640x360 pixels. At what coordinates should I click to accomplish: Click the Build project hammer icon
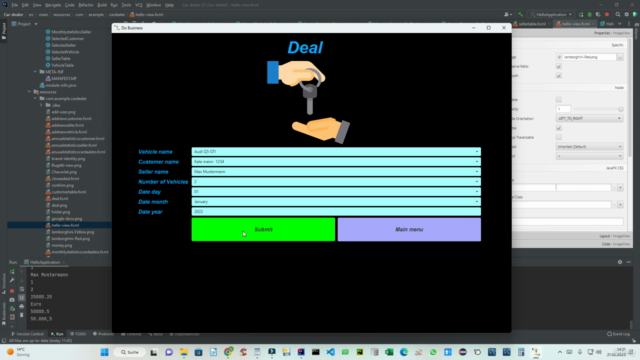tap(520, 14)
